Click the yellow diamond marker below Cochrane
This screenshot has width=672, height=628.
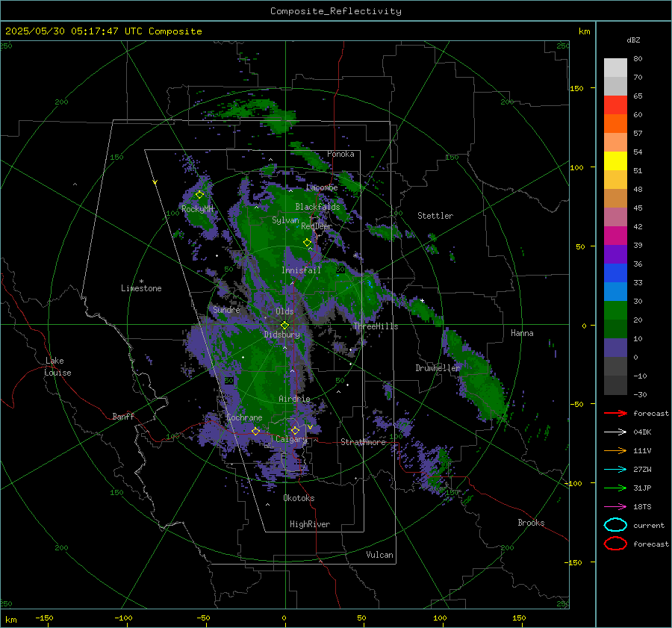coord(255,431)
